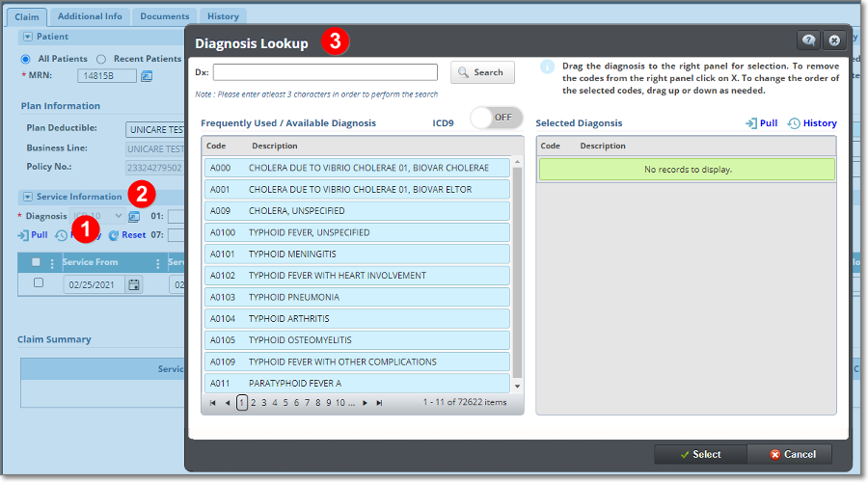Switch to the Additional Info tab
This screenshot has height=482, width=868.
point(90,16)
